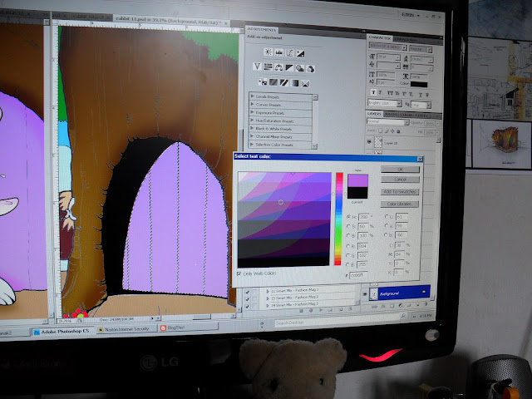Image resolution: width=532 pixels, height=399 pixels.
Task: Switch to the rabbit 11.psd document tab
Action: point(171,21)
